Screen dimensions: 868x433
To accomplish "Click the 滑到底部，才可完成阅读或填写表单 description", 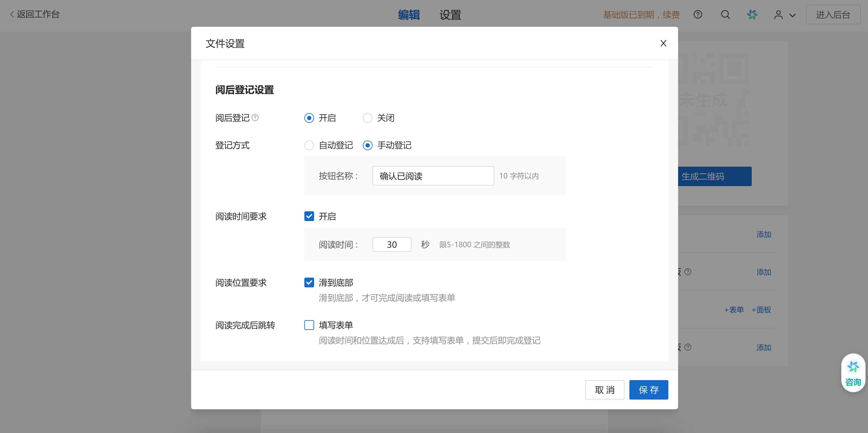I will [387, 298].
